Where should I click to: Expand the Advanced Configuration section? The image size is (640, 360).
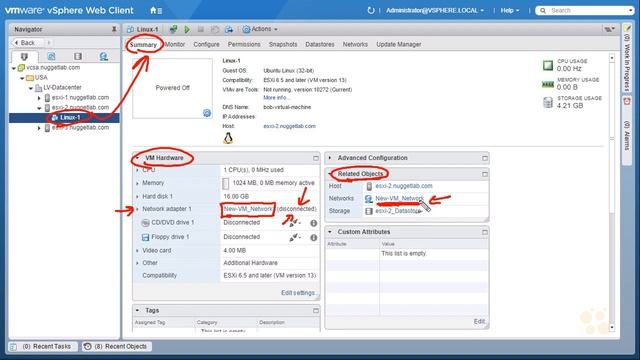330,158
